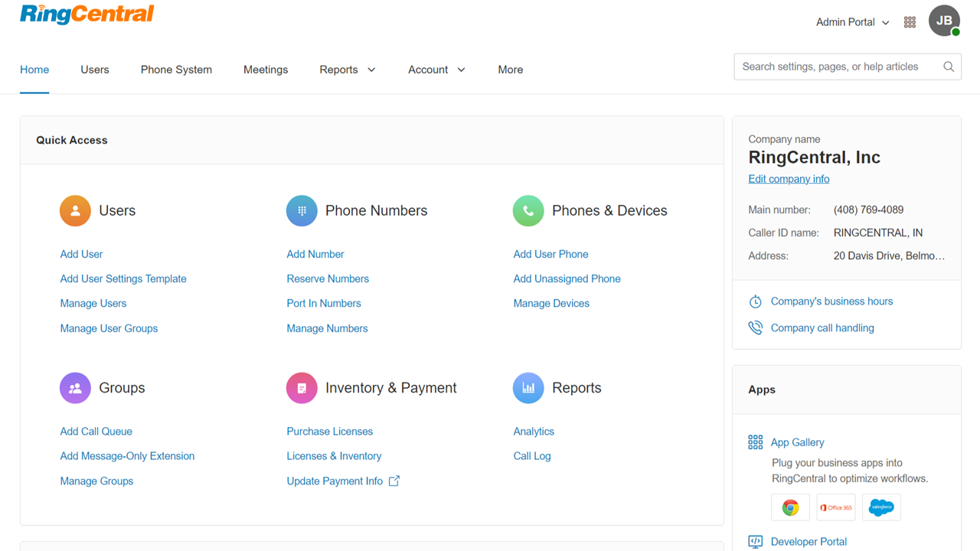Click the external link icon beside Update Payment Info

point(394,481)
